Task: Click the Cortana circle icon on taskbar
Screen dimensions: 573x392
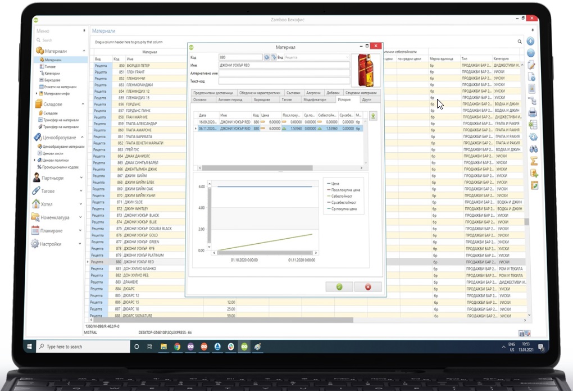Action: tap(137, 347)
